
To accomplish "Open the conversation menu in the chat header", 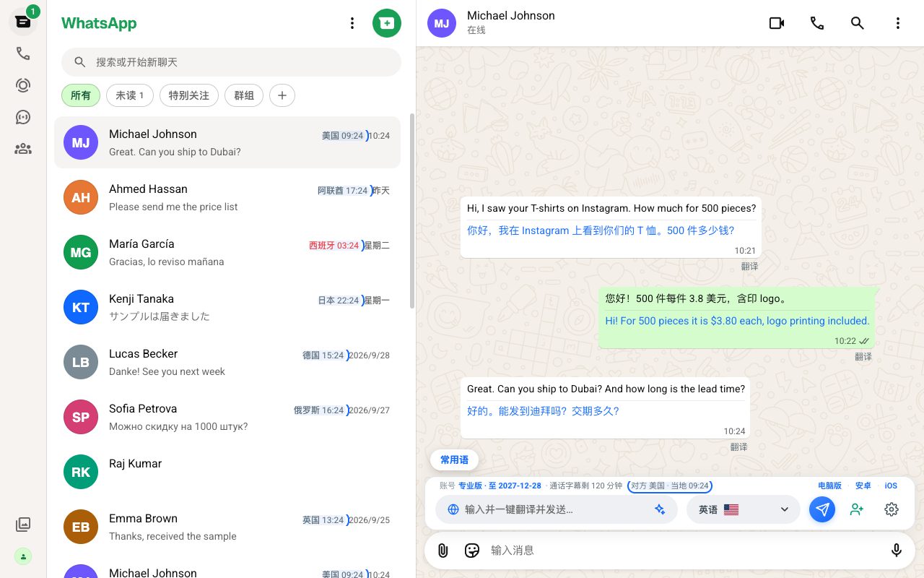I will [x=898, y=23].
